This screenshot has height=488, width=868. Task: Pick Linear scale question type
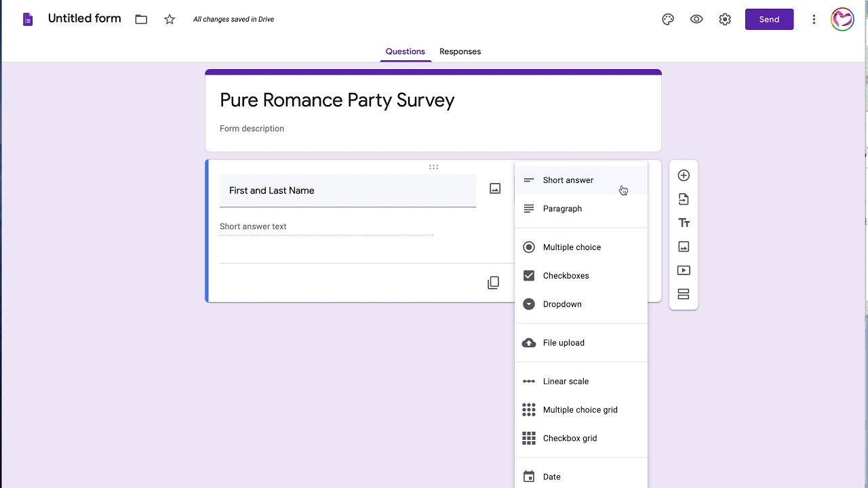[x=581, y=382]
